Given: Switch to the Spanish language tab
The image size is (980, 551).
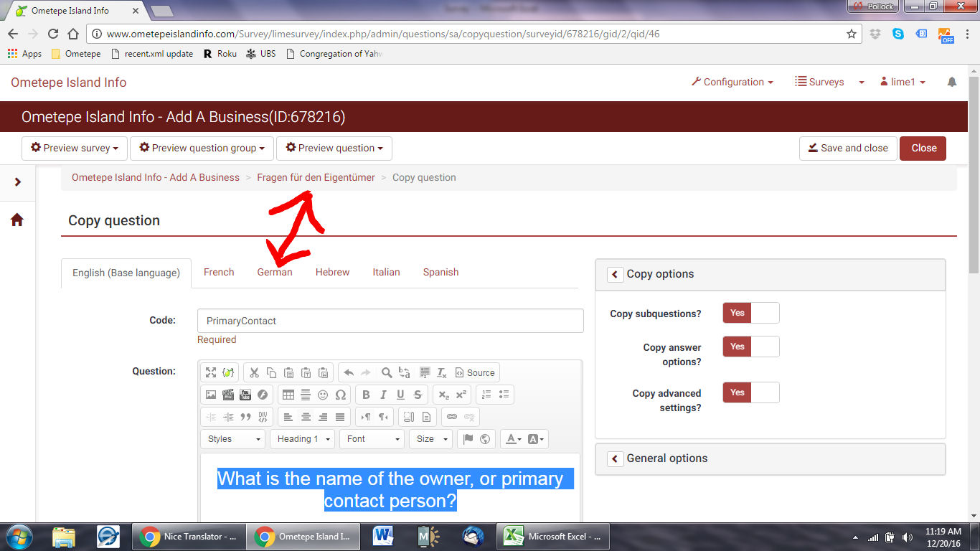Looking at the screenshot, I should click(x=440, y=273).
